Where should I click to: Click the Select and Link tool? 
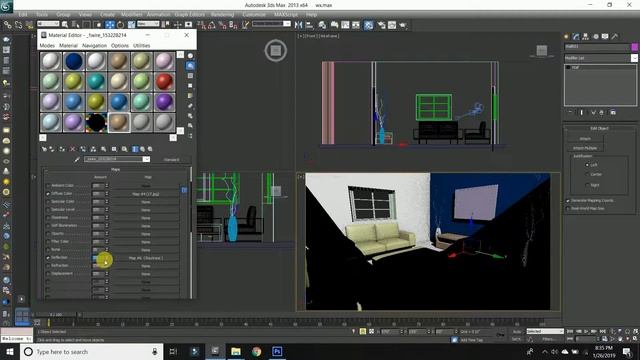click(x=7, y=25)
